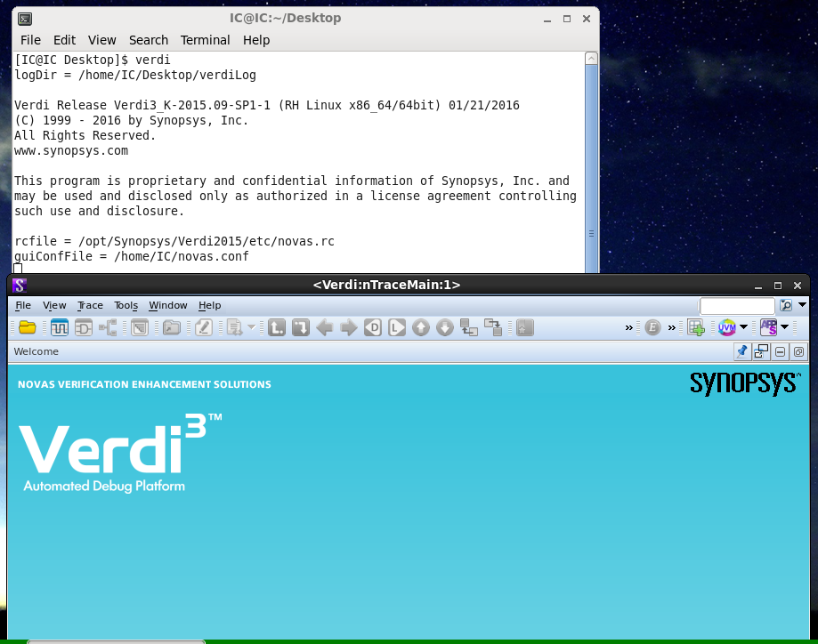Click the grey forward arrow in Verdi toolbar
Image resolution: width=818 pixels, height=644 pixels.
coord(349,327)
